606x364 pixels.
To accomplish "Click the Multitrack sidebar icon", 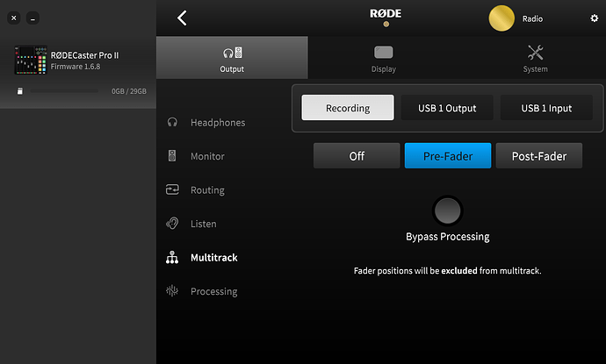I will click(x=172, y=258).
